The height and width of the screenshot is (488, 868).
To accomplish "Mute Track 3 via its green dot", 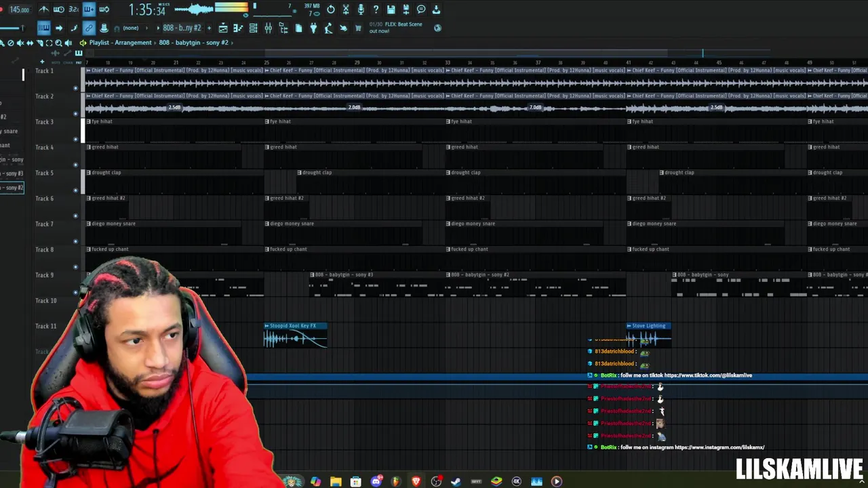I will (75, 139).
